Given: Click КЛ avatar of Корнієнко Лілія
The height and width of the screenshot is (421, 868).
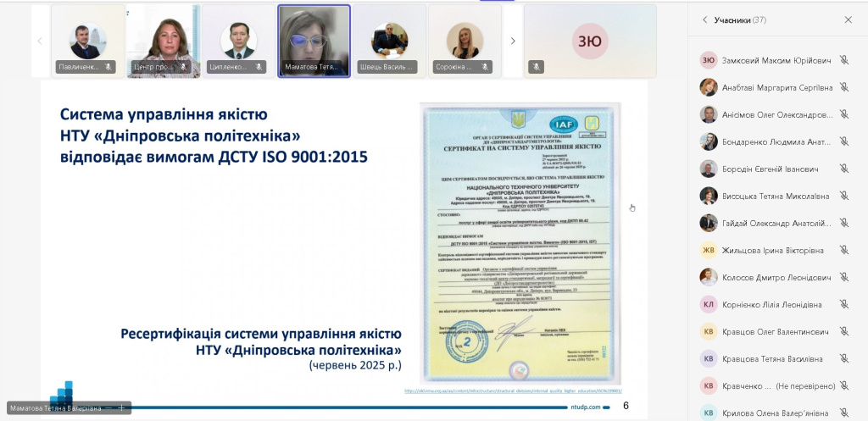Looking at the screenshot, I should click(x=709, y=304).
